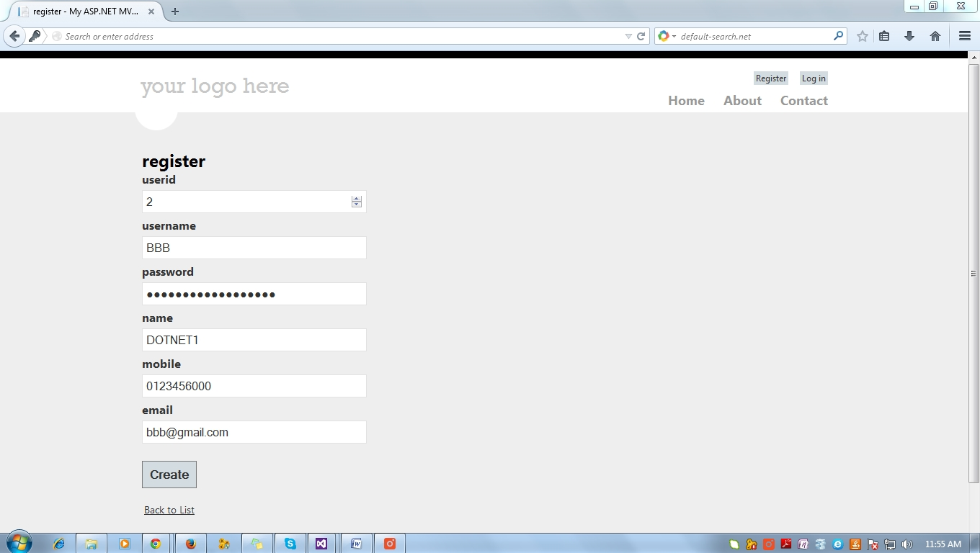This screenshot has height=553, width=980.
Task: Click the back navigation arrow
Action: point(14,35)
